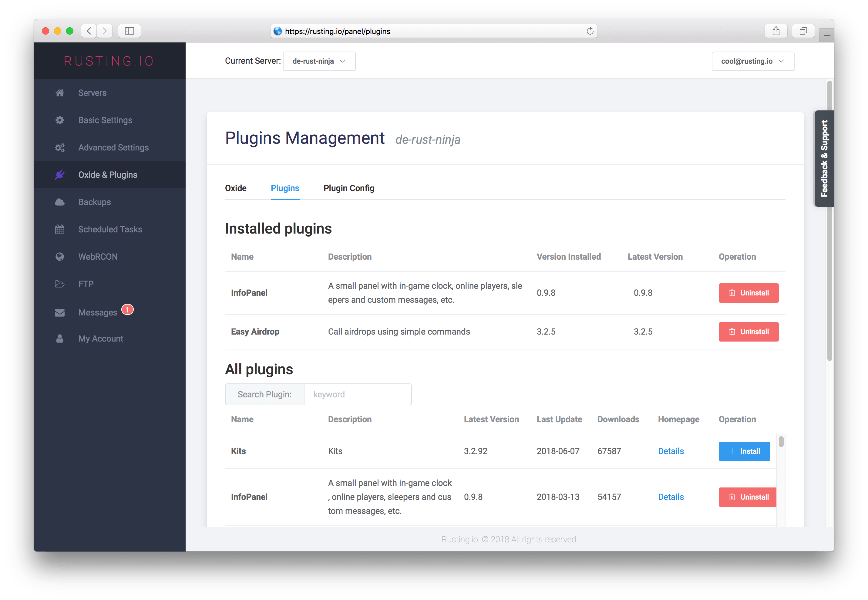Go back with browser back arrow
Screen dimensions: 868x600
[89, 31]
